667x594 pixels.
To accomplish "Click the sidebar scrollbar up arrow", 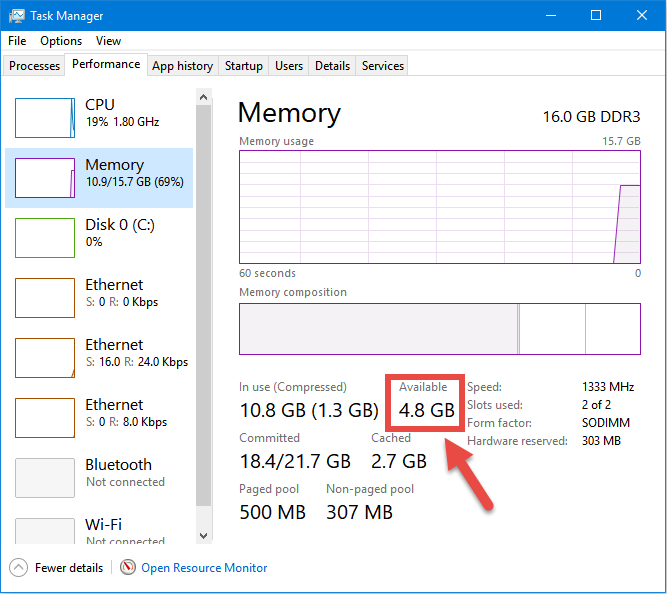I will [x=203, y=97].
